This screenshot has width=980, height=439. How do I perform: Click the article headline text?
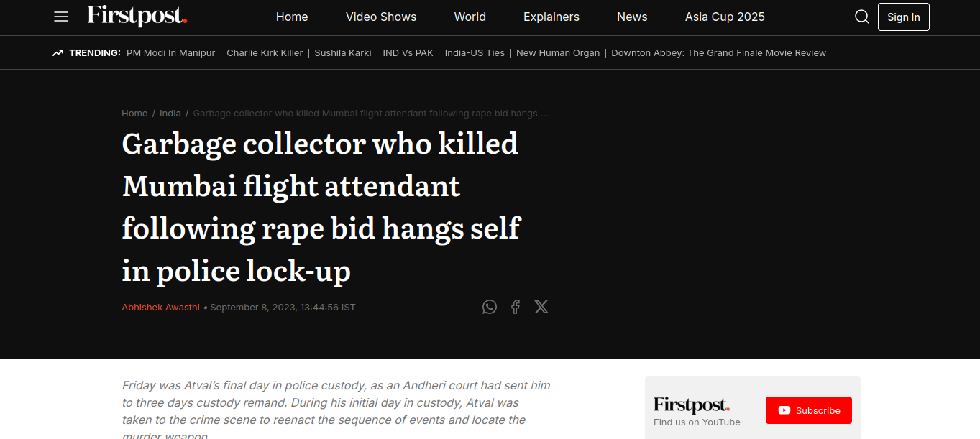(321, 207)
